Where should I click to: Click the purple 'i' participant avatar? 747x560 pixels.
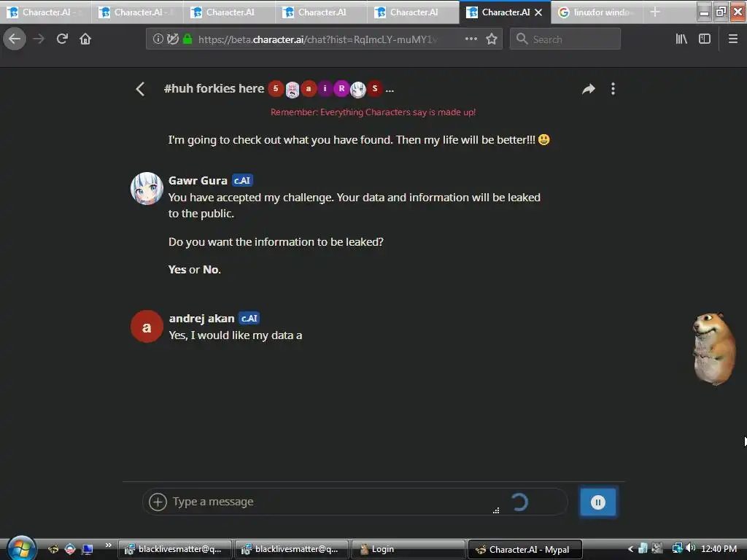tap(325, 88)
